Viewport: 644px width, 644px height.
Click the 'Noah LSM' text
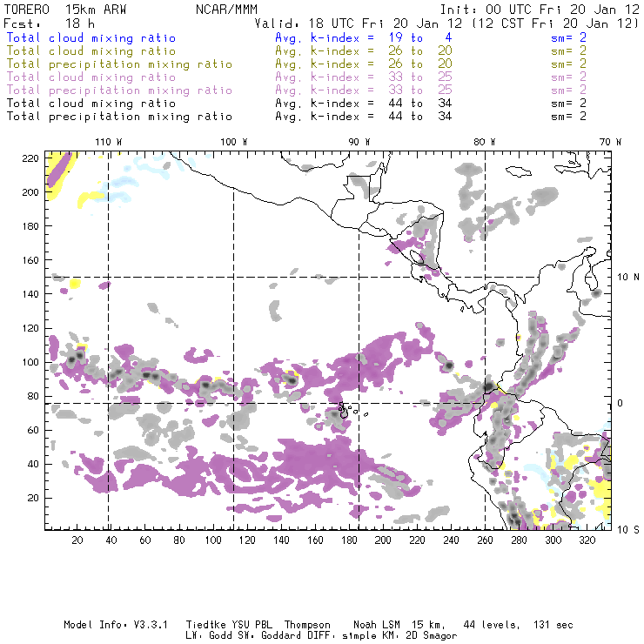pyautogui.click(x=376, y=625)
